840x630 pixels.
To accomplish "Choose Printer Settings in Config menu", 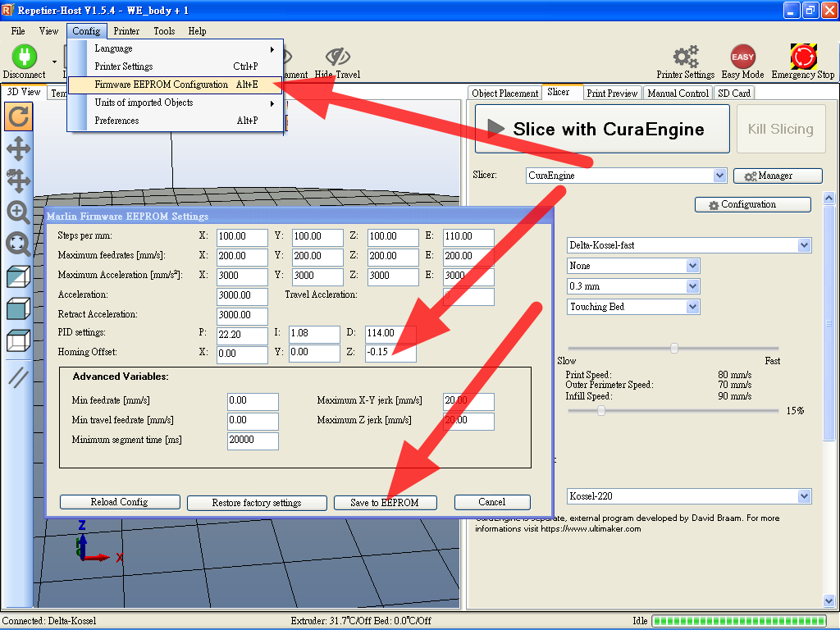I will 176,66.
